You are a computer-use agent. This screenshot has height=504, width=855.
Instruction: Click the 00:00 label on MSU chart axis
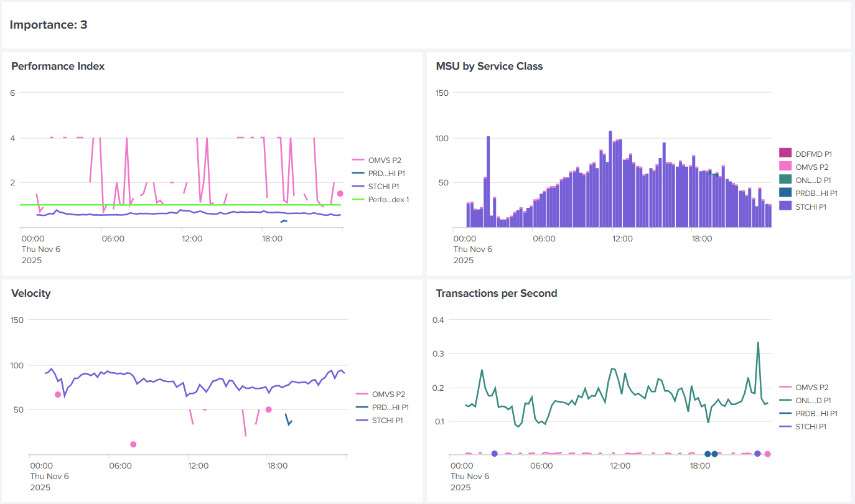pyautogui.click(x=464, y=238)
